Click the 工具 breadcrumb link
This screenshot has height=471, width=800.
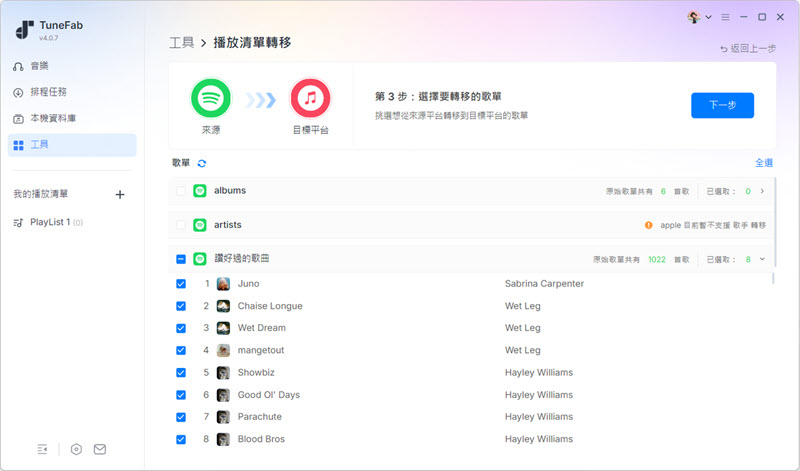click(x=182, y=42)
